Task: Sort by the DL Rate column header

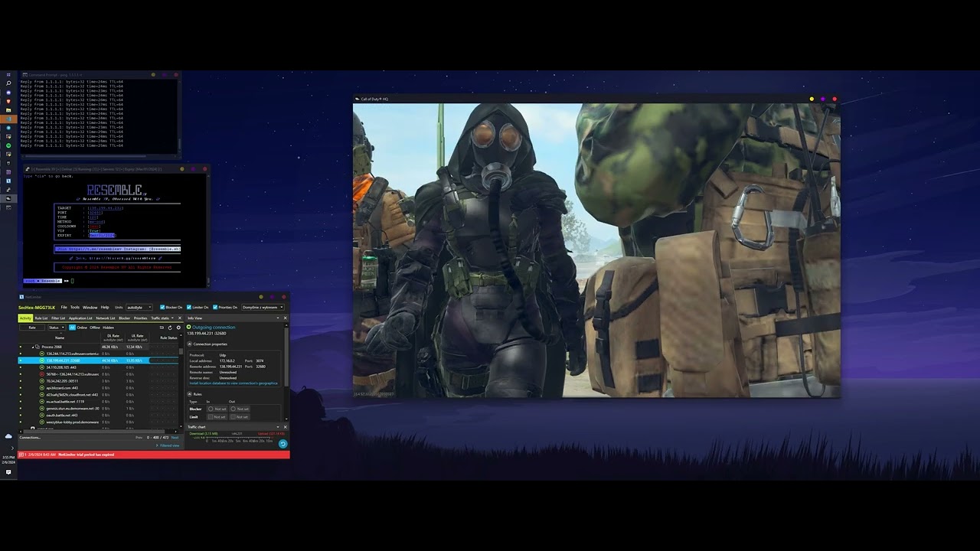Action: click(x=113, y=337)
